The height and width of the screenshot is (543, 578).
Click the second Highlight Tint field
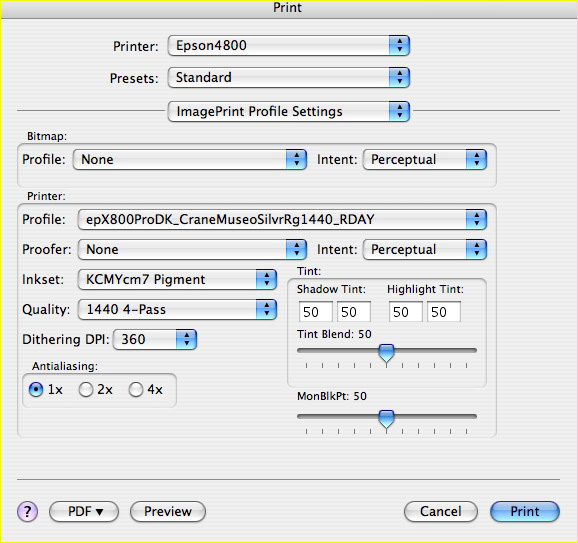[443, 312]
